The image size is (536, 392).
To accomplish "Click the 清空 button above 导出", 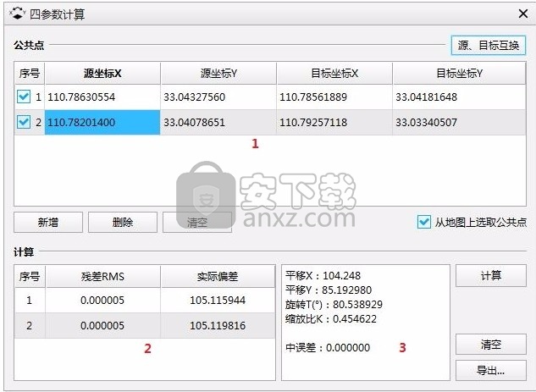I will [491, 344].
